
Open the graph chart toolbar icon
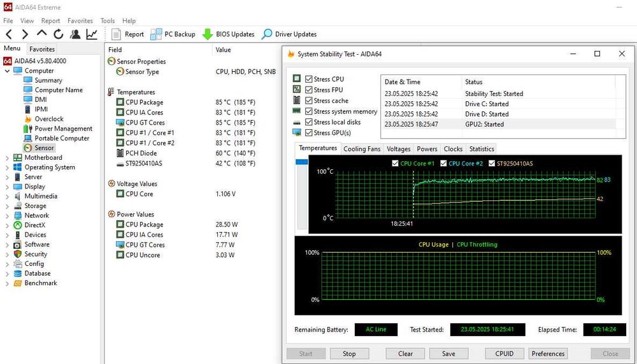pyautogui.click(x=92, y=34)
